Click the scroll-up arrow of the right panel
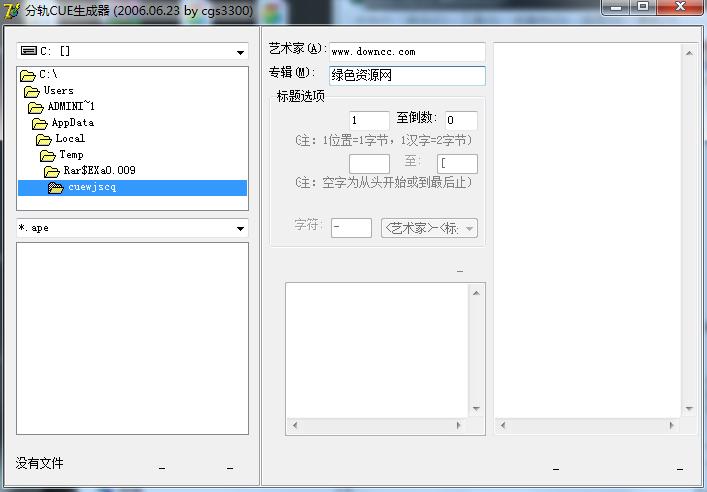This screenshot has width=707, height=492. [689, 53]
